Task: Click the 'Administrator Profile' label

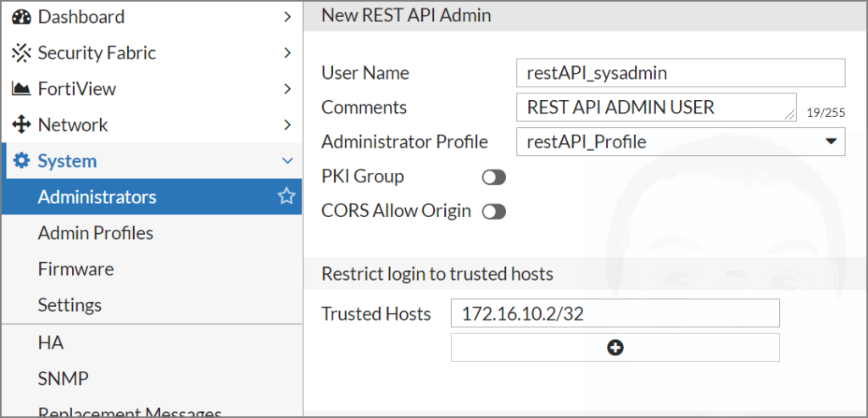Action: click(x=404, y=142)
